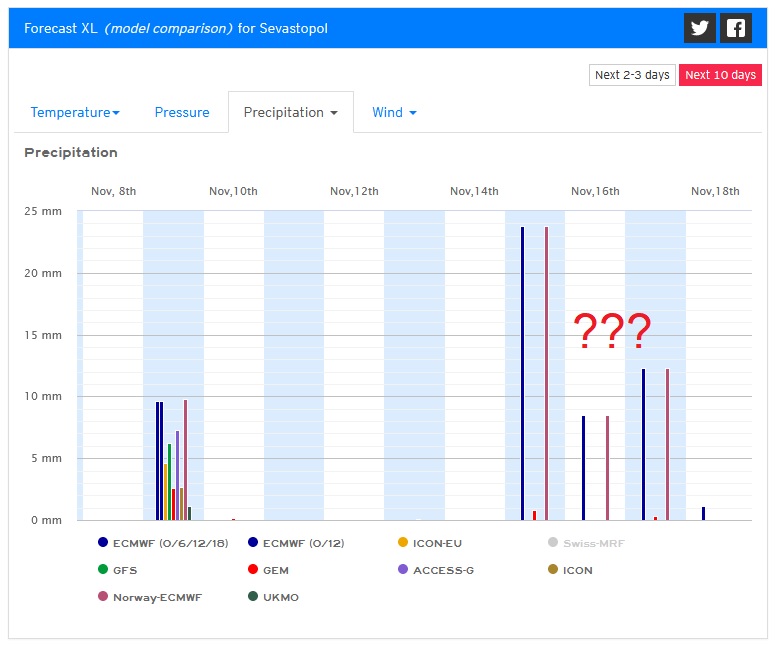
Task: Click the dark green UKMO legend dot
Action: pyautogui.click(x=253, y=596)
